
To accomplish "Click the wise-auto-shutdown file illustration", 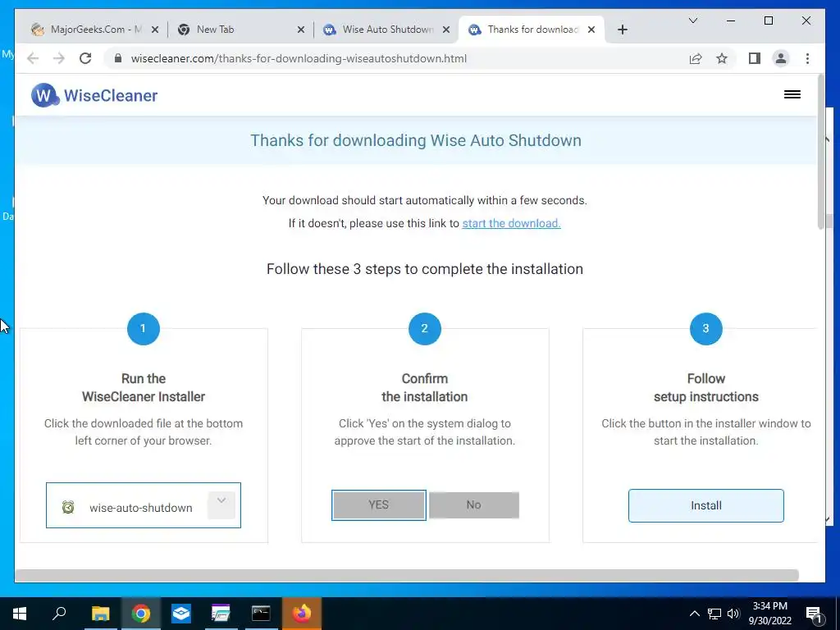I will click(144, 505).
